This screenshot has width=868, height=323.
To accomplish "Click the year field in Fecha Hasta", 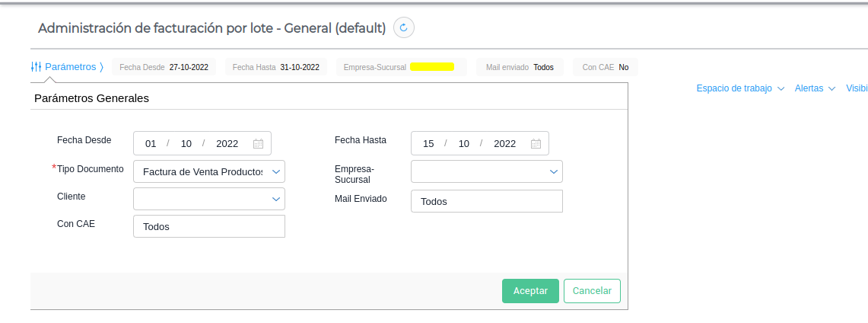I will [x=504, y=143].
